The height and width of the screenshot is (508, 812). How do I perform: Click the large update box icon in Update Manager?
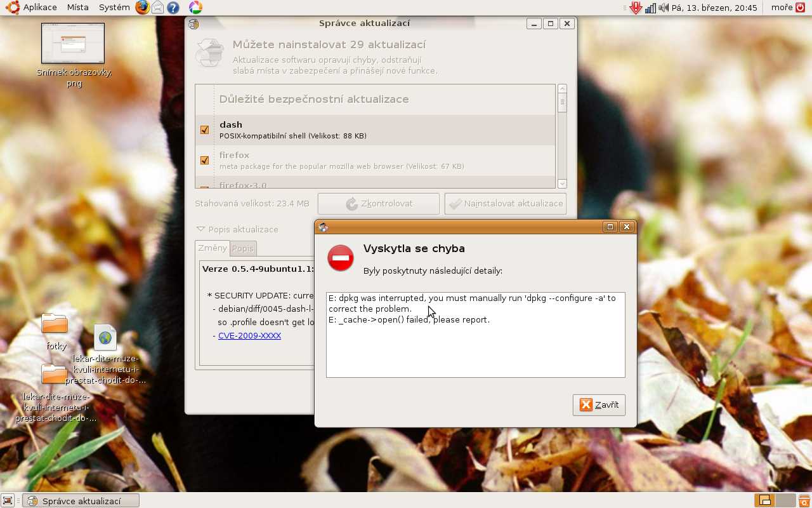tap(210, 52)
